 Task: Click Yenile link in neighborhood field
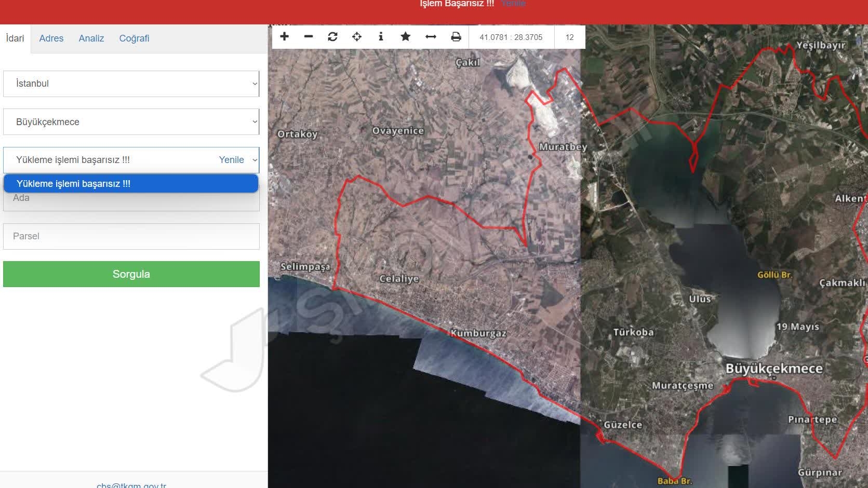pos(231,160)
